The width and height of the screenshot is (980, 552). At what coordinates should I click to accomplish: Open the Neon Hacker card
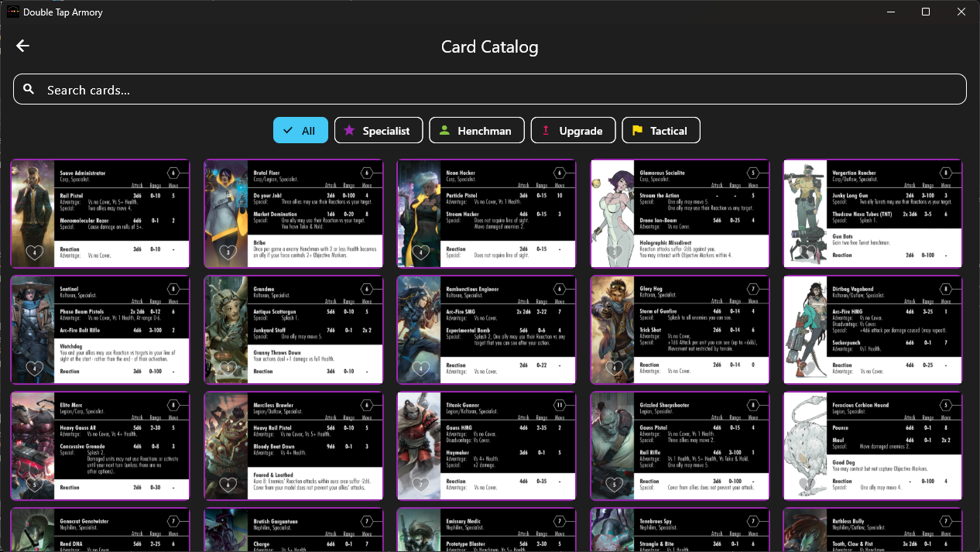click(x=487, y=214)
